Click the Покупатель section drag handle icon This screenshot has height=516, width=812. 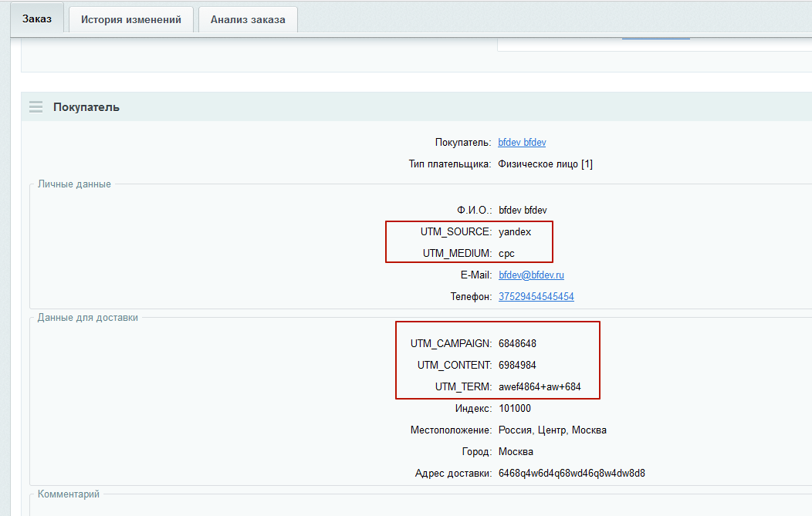click(x=36, y=107)
